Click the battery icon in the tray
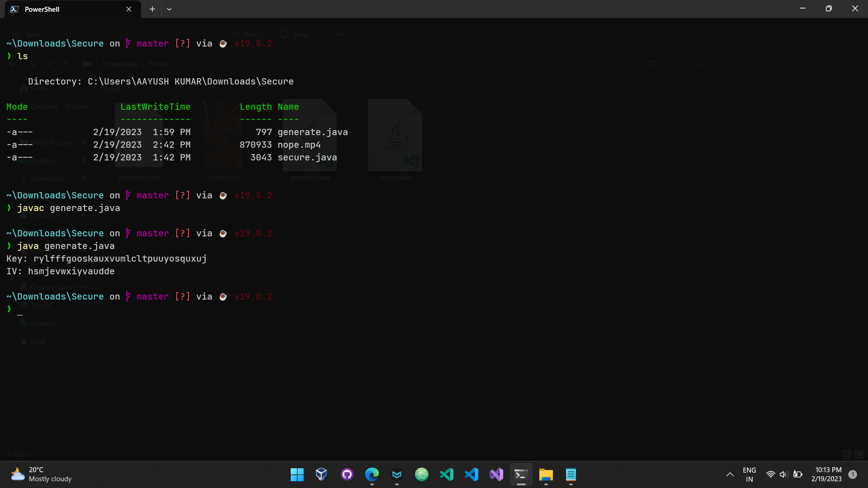 point(798,474)
